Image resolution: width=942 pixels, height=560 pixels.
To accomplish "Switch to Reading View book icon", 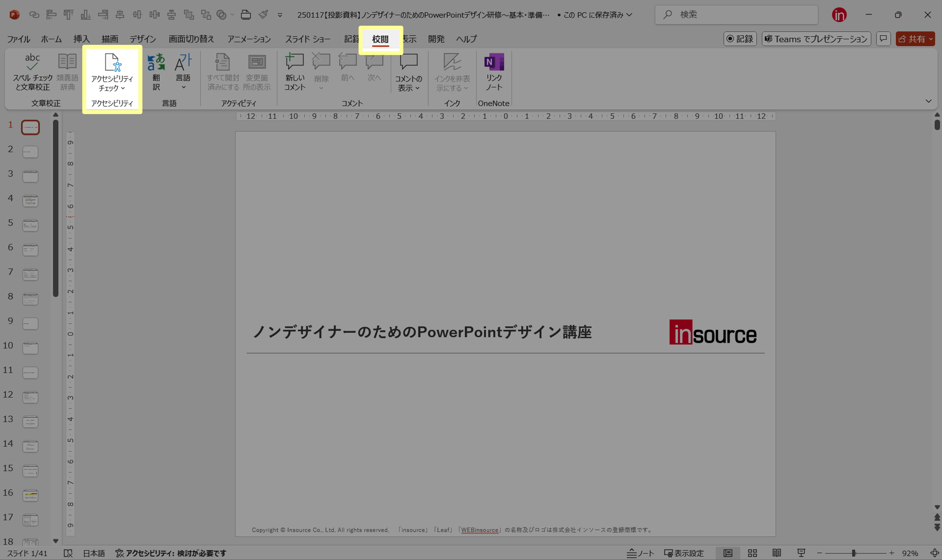I will coord(777,553).
